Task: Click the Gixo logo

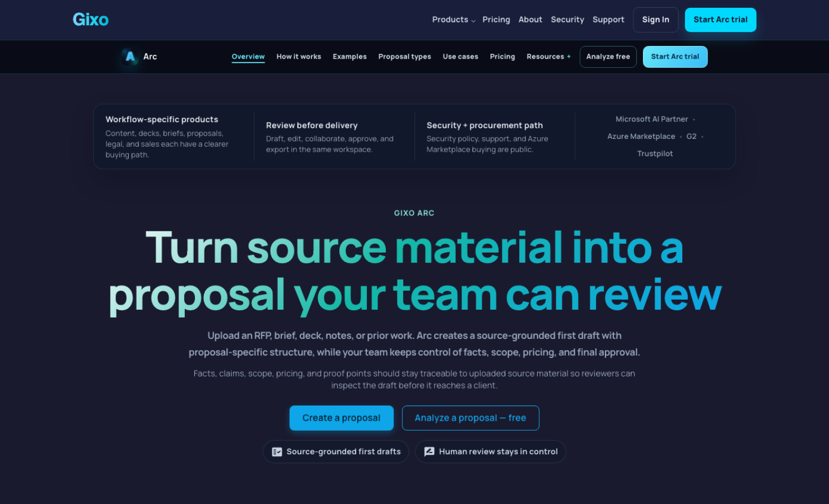Action: click(x=91, y=20)
